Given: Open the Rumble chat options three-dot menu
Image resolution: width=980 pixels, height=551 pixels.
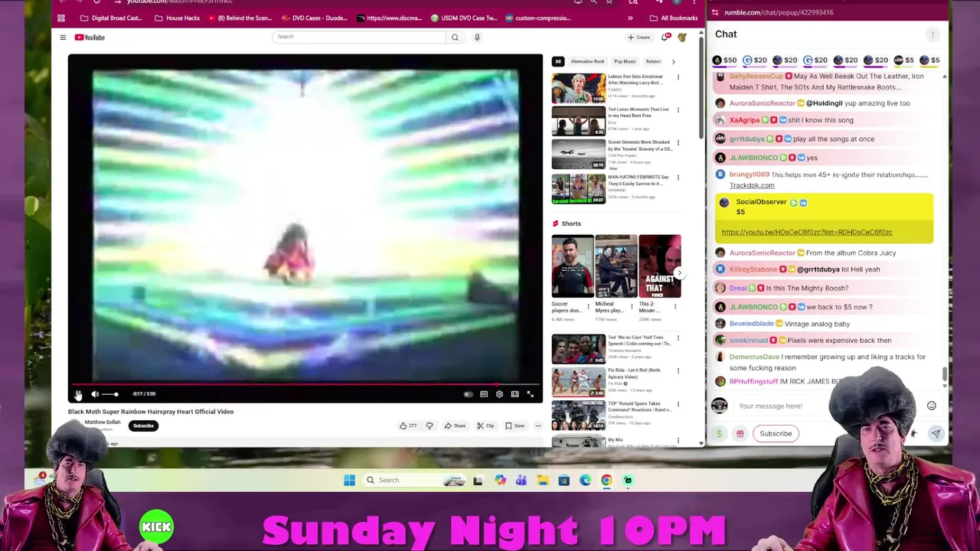Looking at the screenshot, I should point(933,34).
